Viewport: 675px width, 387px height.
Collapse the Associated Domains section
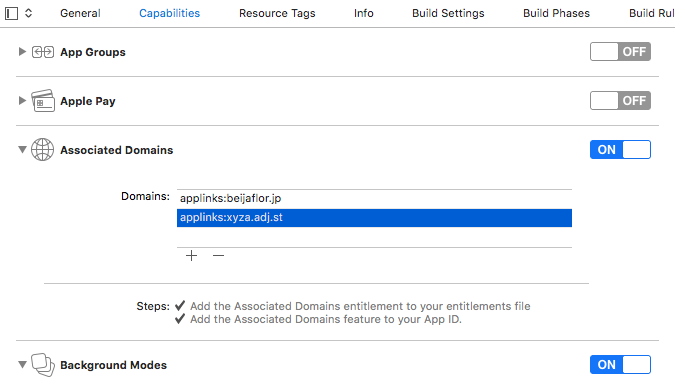[22, 149]
